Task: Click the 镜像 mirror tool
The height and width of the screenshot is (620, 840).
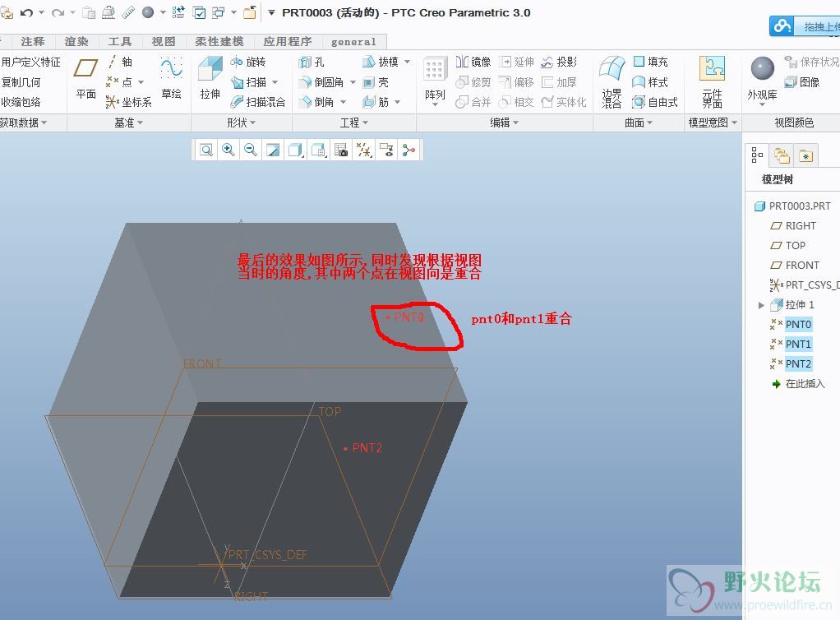Action: click(473, 62)
